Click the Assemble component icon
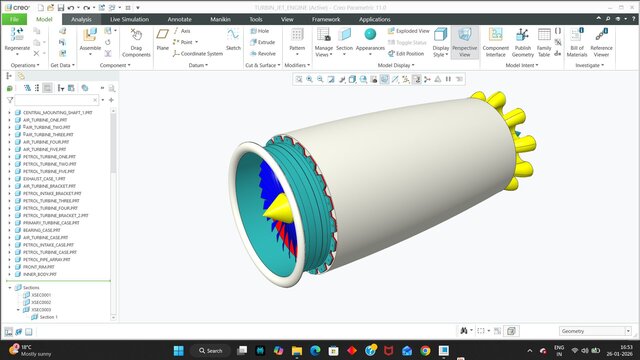 tap(90, 35)
